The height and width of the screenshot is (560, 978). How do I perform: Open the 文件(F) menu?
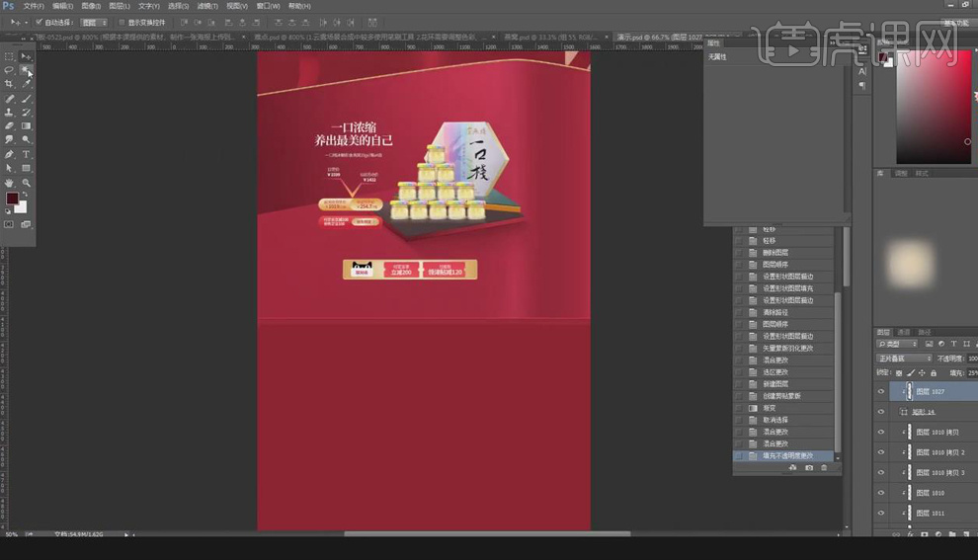point(34,6)
